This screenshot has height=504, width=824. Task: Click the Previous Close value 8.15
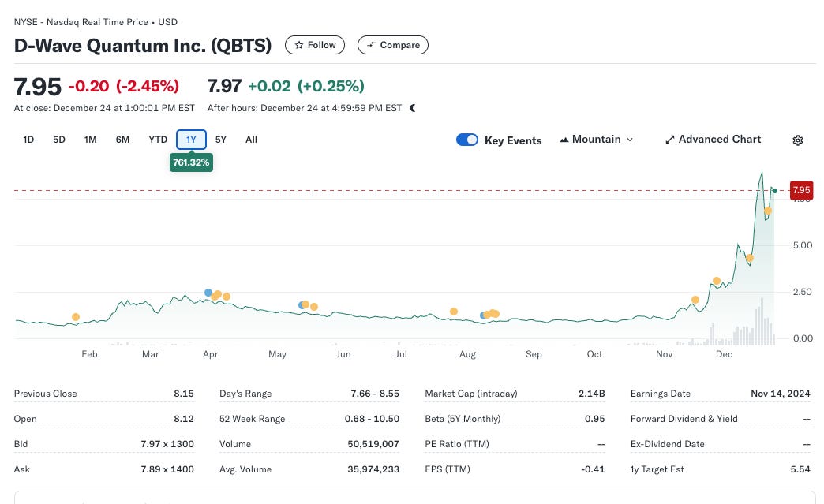tap(183, 394)
